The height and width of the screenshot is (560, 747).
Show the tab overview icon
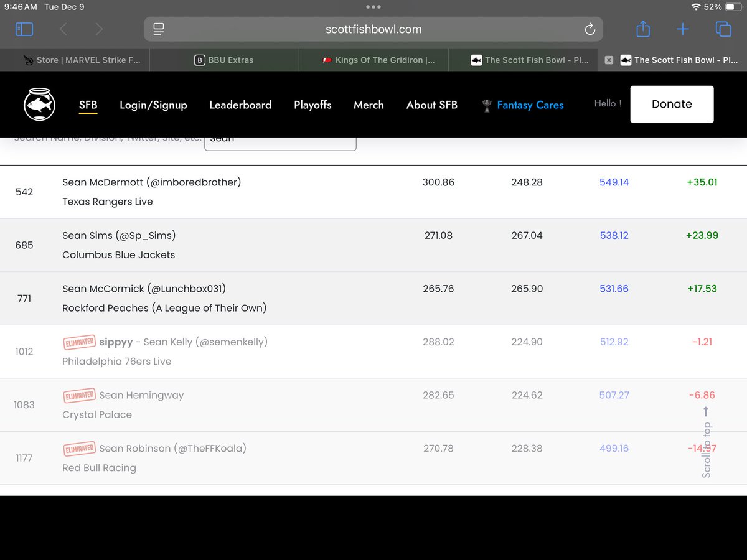pos(723,29)
